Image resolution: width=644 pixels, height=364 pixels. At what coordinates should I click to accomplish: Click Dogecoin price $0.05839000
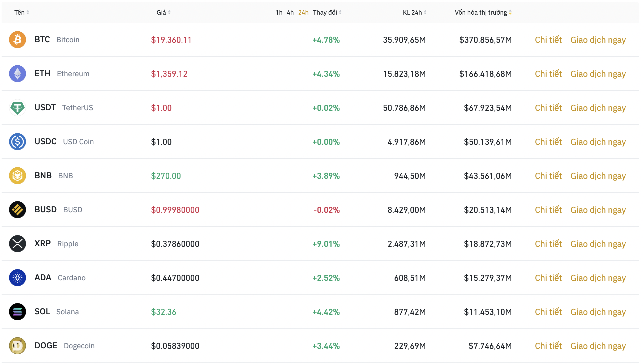[175, 346]
